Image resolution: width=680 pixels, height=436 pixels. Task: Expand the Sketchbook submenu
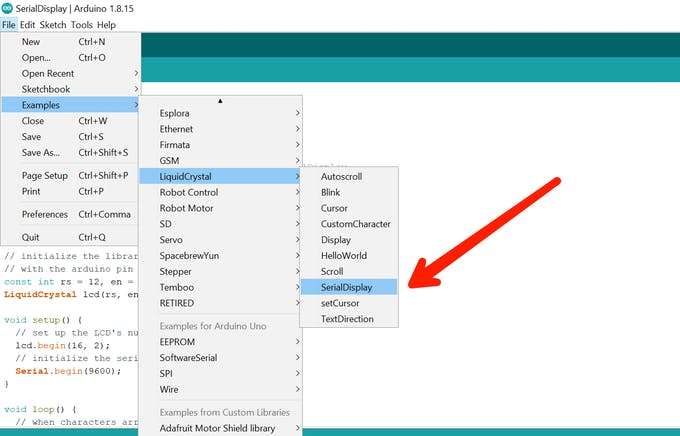click(x=71, y=89)
